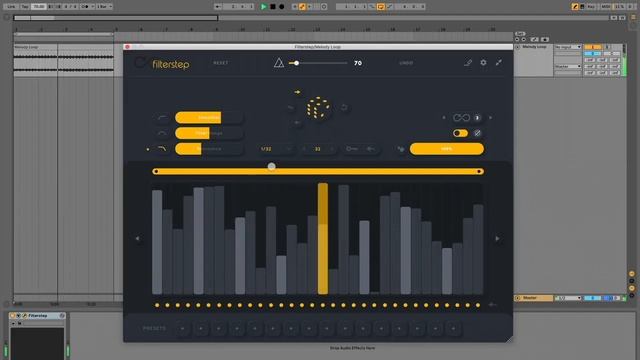Stop playback with Ableton's stop button
The width and height of the screenshot is (640, 360).
coord(273,7)
